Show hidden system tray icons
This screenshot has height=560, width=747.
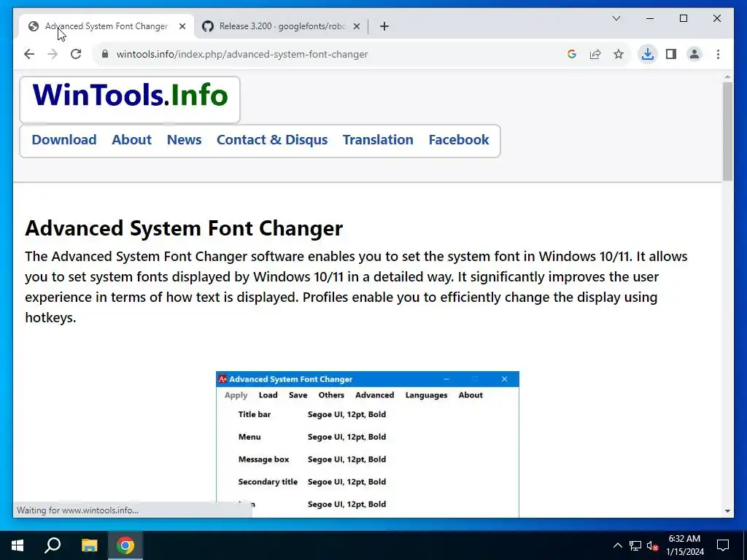click(x=617, y=545)
